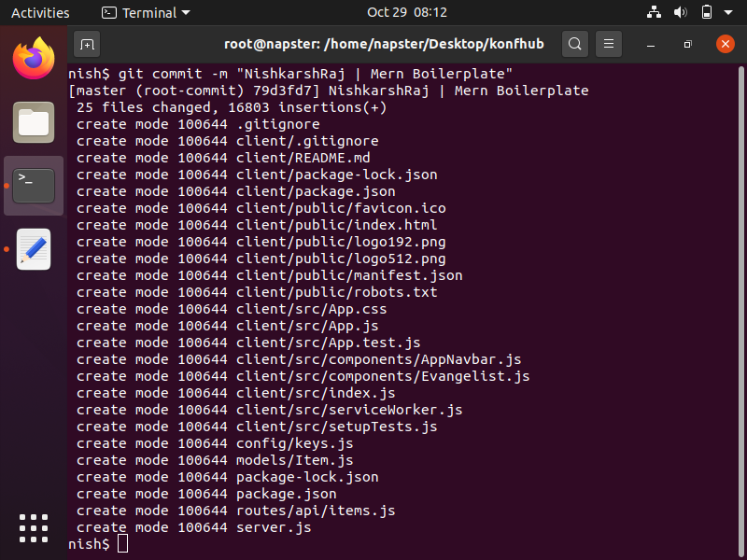Click 'client/src/index.js' line
747x560 pixels.
236,393
